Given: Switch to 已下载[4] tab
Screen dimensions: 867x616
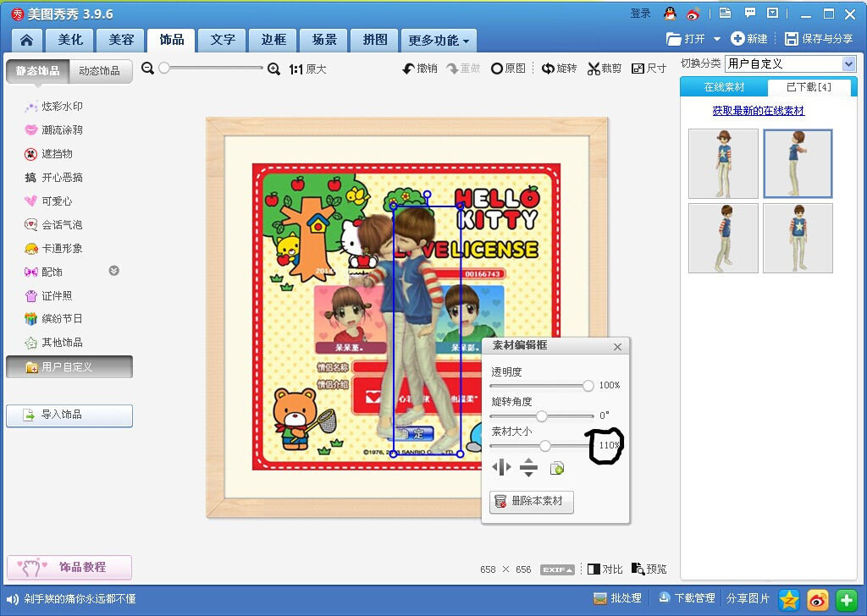Looking at the screenshot, I should coord(809,87).
